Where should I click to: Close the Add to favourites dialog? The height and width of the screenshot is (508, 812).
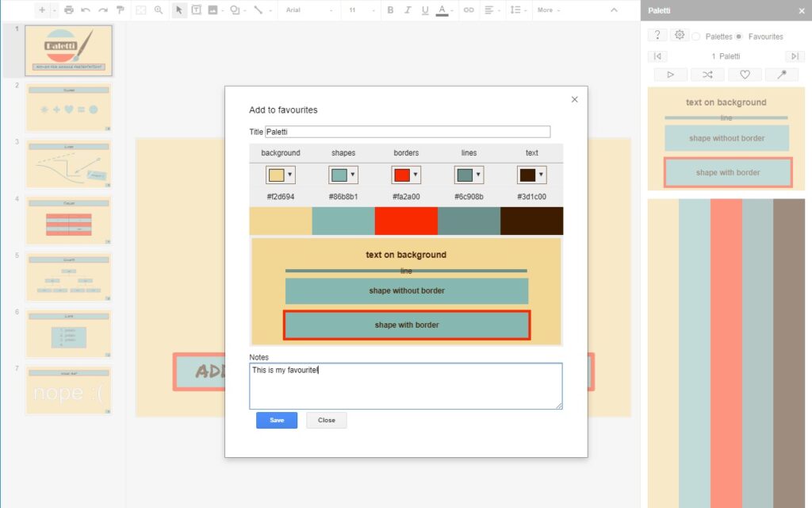click(575, 99)
